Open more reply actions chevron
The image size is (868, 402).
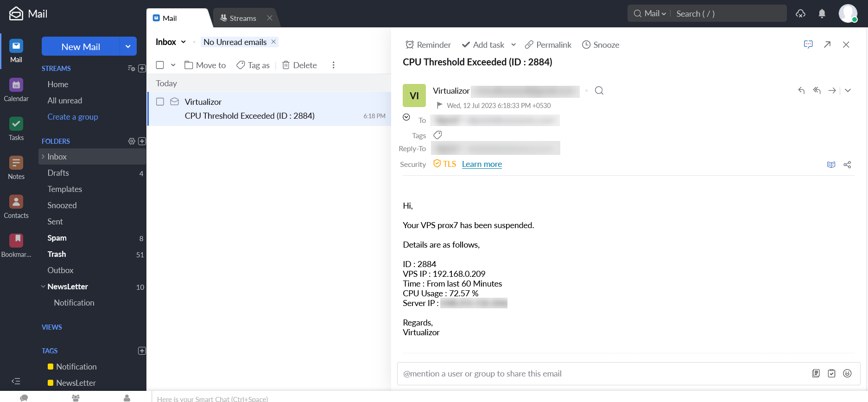848,90
